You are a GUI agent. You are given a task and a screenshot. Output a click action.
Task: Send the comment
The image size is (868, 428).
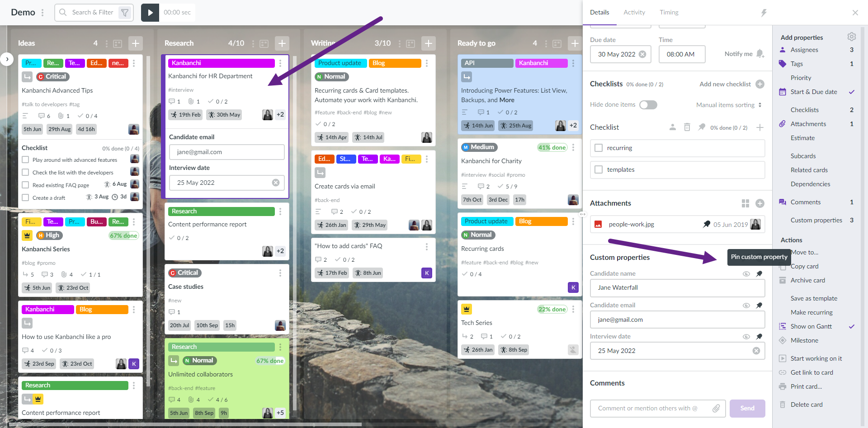pyautogui.click(x=747, y=409)
